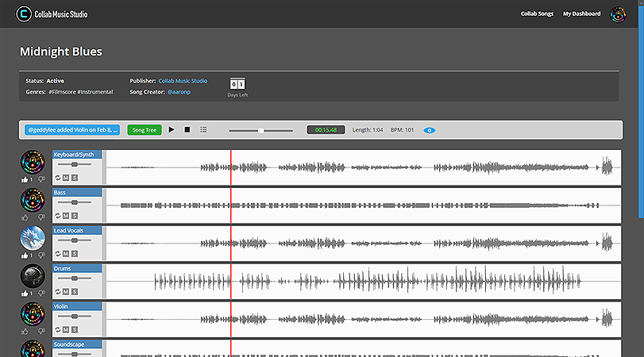Select the Violin track label
Screen dimensions: 644x357
coord(77,306)
